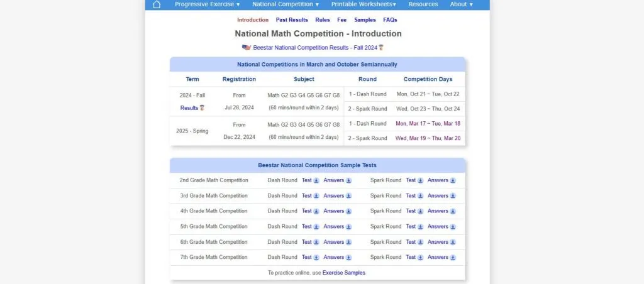Open 2nd Grade Dash Round Test link
This screenshot has width=644, height=284.
pyautogui.click(x=307, y=180)
